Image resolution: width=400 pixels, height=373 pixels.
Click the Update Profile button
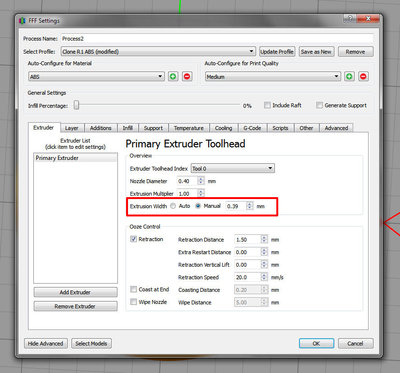tap(277, 52)
